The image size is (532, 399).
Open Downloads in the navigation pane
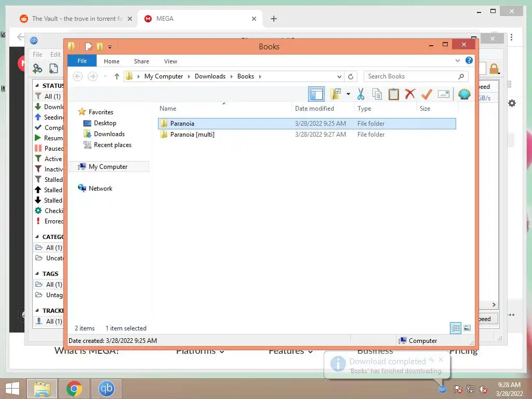(109, 134)
